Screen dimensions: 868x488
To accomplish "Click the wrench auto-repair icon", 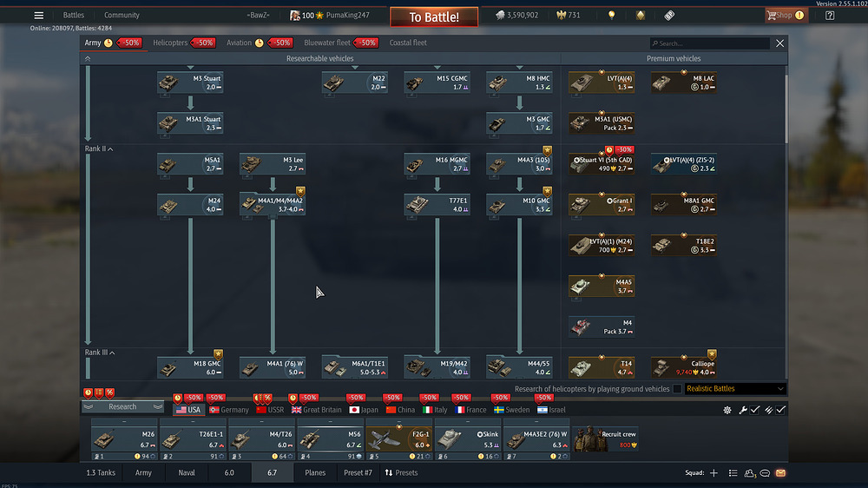I will (742, 410).
